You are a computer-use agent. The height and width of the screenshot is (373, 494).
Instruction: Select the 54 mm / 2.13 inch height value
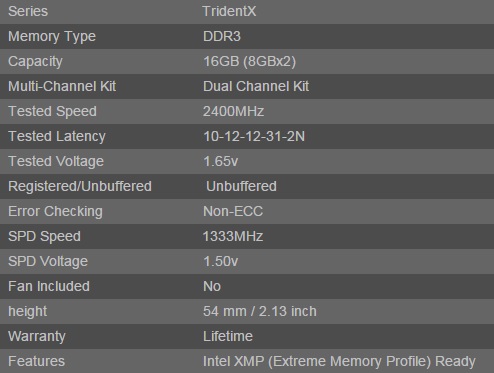click(260, 311)
